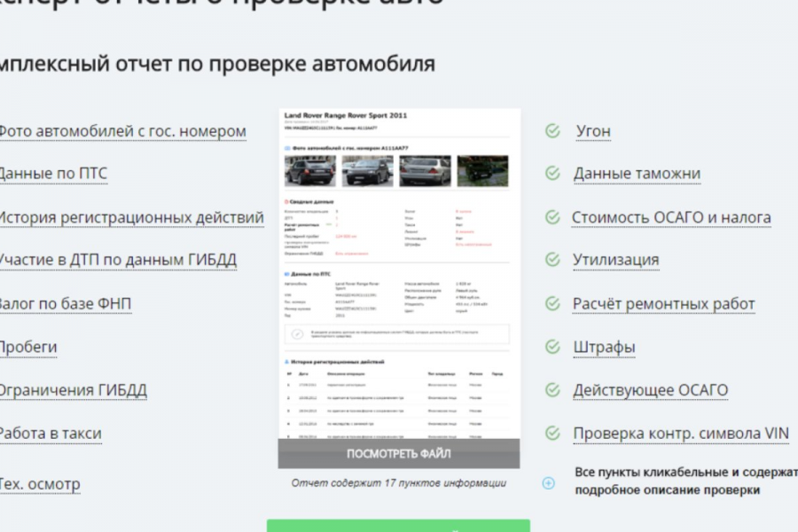Open the Данные по ПТС link
This screenshot has height=532, width=798.
pos(53,174)
